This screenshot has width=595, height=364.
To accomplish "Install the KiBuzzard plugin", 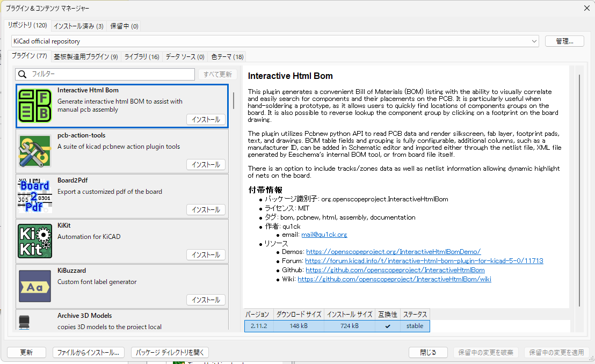I will tap(206, 300).
